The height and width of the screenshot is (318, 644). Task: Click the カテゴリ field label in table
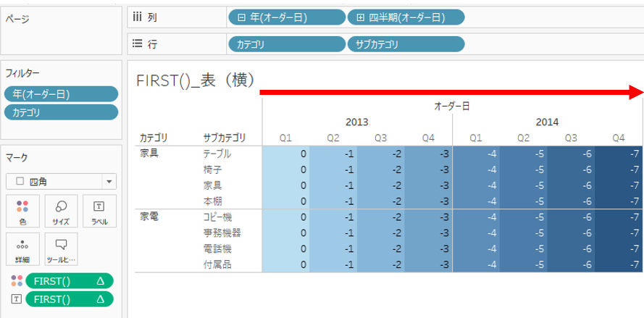[x=153, y=137]
